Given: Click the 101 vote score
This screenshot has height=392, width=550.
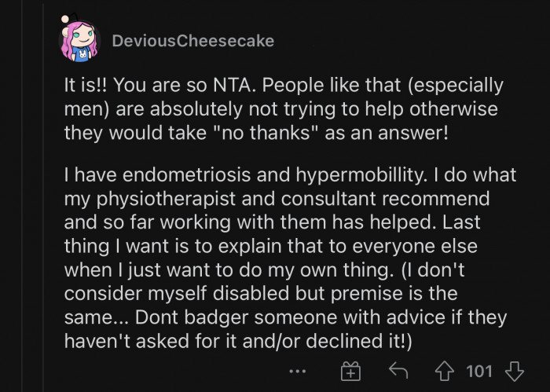Looking at the screenshot, I should pos(479,370).
